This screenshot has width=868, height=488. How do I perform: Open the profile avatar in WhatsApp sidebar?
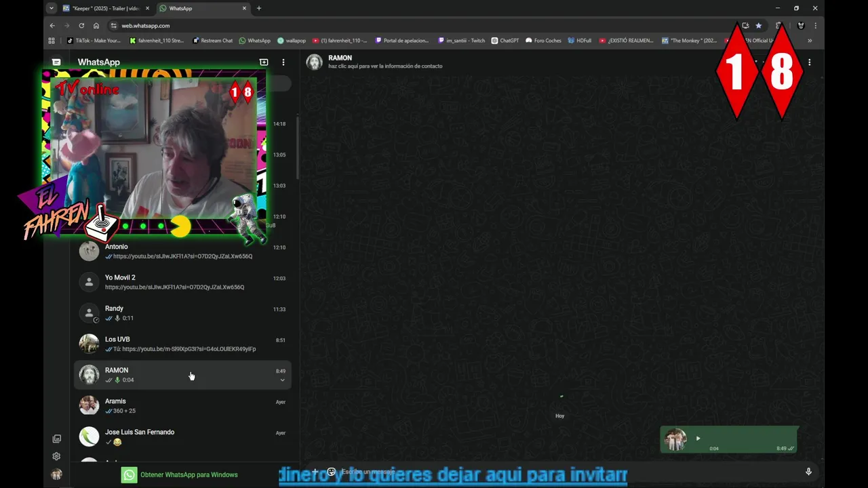coord(56,474)
